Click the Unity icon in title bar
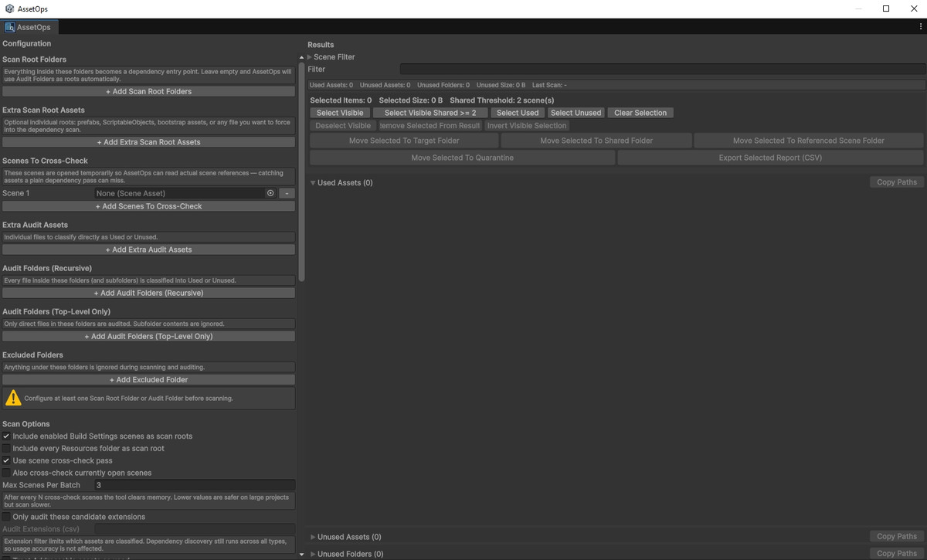 pos(8,8)
